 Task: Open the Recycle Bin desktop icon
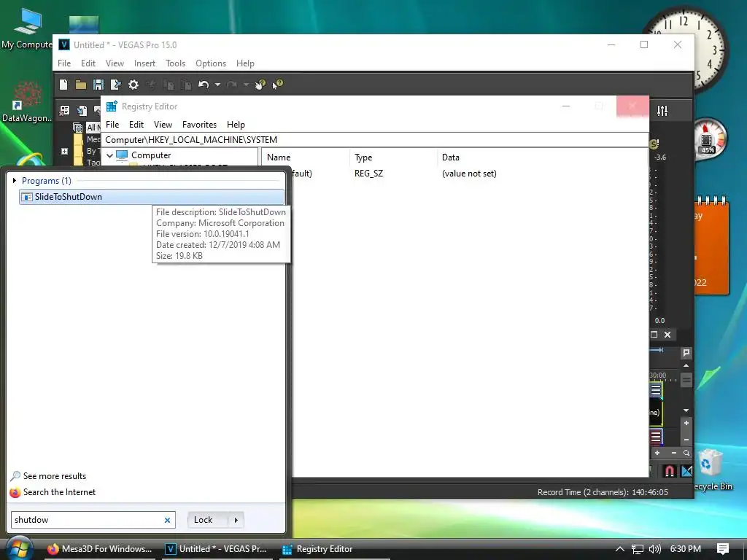pos(712,469)
